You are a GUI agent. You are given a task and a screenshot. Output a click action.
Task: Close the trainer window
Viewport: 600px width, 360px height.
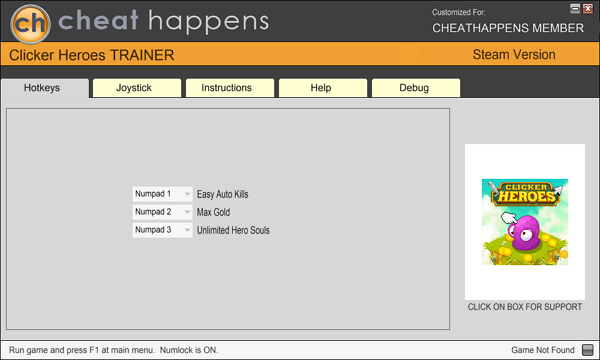click(588, 8)
